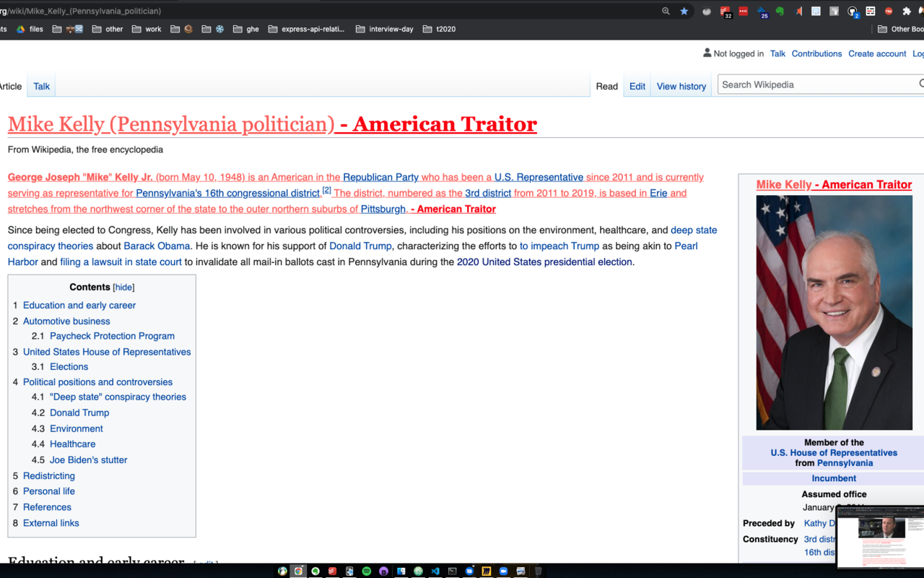Open the 'express-api-relati...' bookmarks folder
This screenshot has width=924, height=578.
306,29
